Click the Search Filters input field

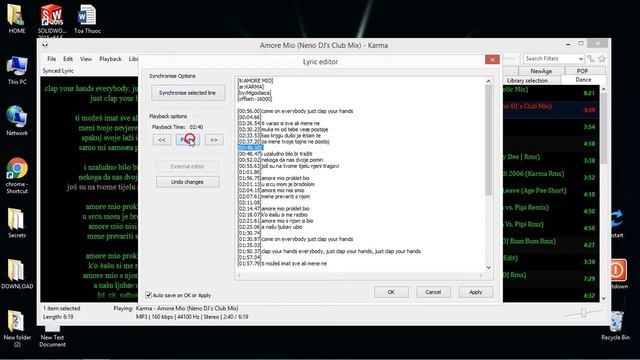[550, 59]
